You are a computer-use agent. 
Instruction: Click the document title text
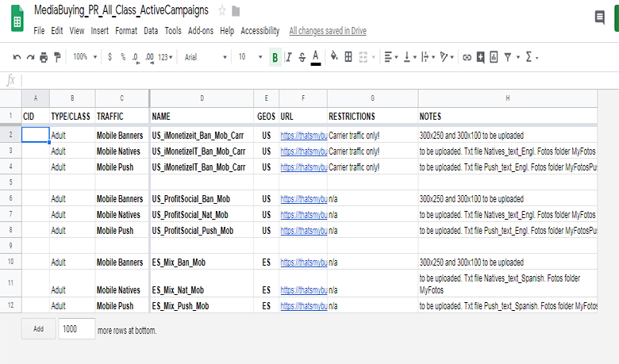click(x=121, y=10)
